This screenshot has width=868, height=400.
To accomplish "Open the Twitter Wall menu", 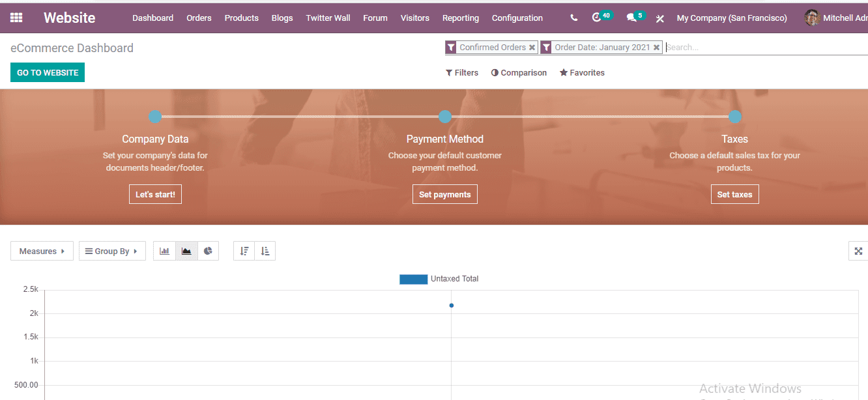I will click(328, 18).
